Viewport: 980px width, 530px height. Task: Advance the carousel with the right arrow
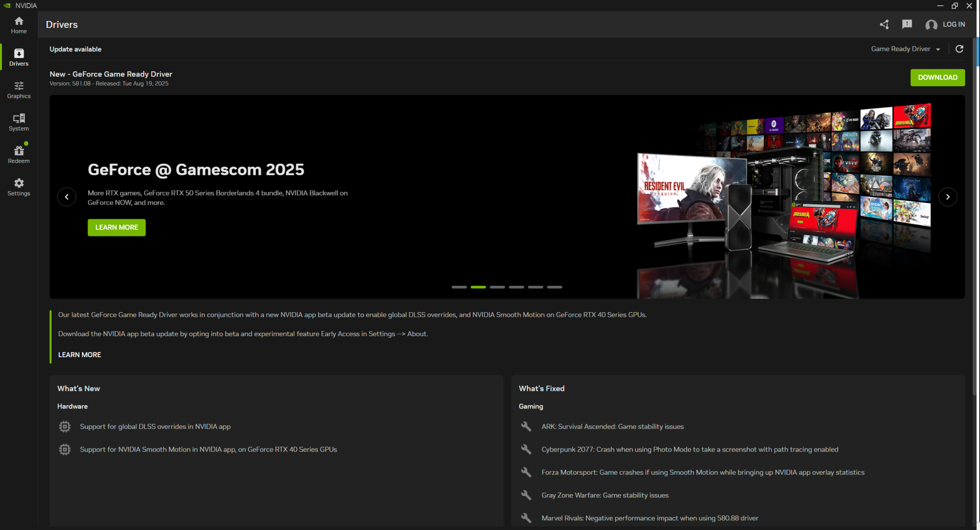pyautogui.click(x=948, y=197)
